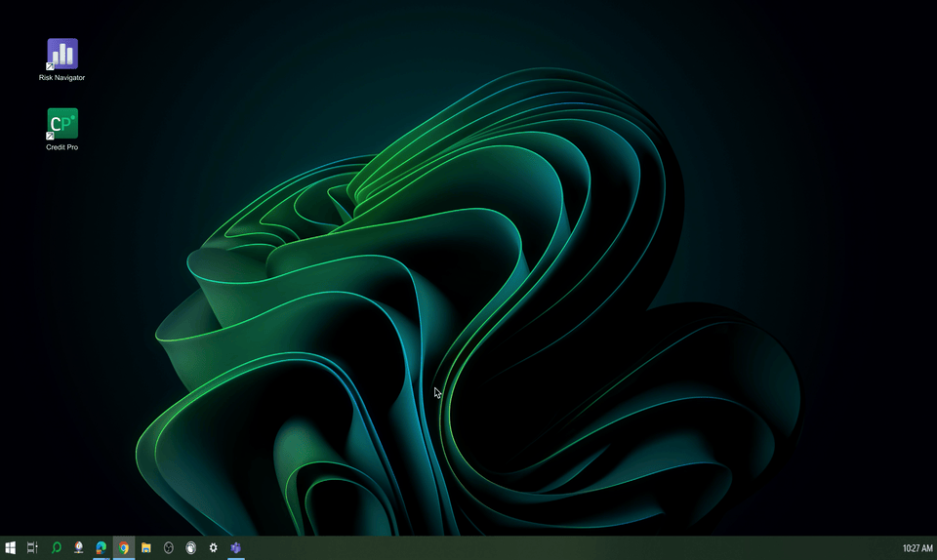937x560 pixels.
Task: Open the Microsoft Edge taskbar icon
Action: pyautogui.click(x=101, y=547)
